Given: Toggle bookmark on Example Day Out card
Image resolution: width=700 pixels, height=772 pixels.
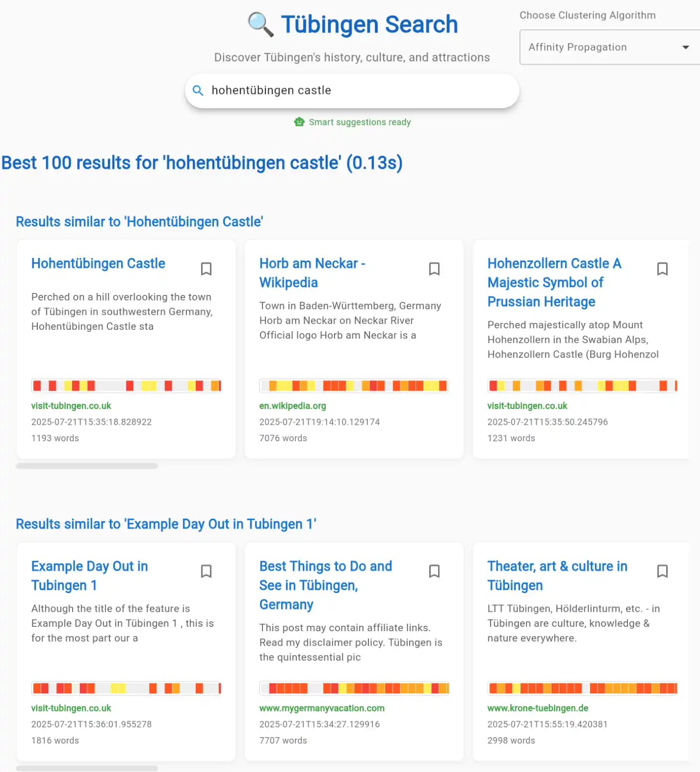Looking at the screenshot, I should point(206,571).
